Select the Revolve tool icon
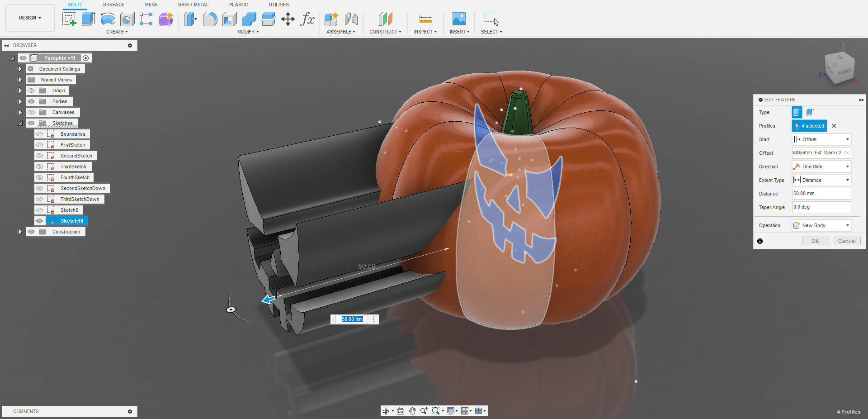Viewport: 868px width, 419px height. (x=108, y=19)
